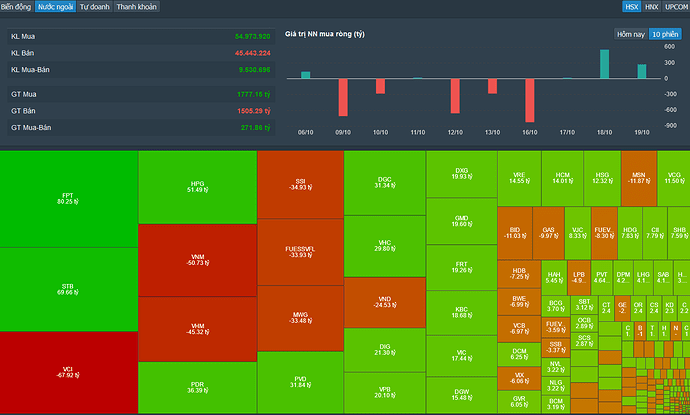Select the STB 69.66 tỷ tile
This screenshot has width=690, height=415.
(x=69, y=290)
